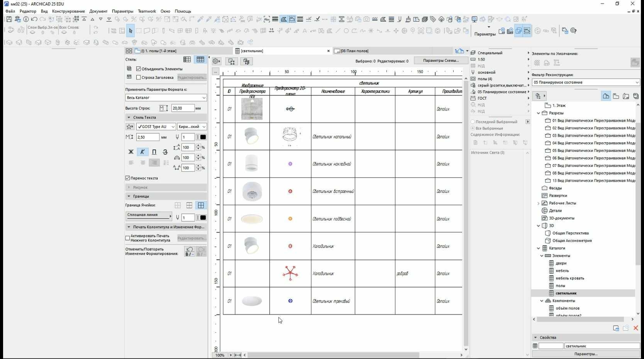Image resolution: width=644 pixels, height=359 pixels.
Task: Open the Кириллический script dropdown
Action: tap(192, 126)
